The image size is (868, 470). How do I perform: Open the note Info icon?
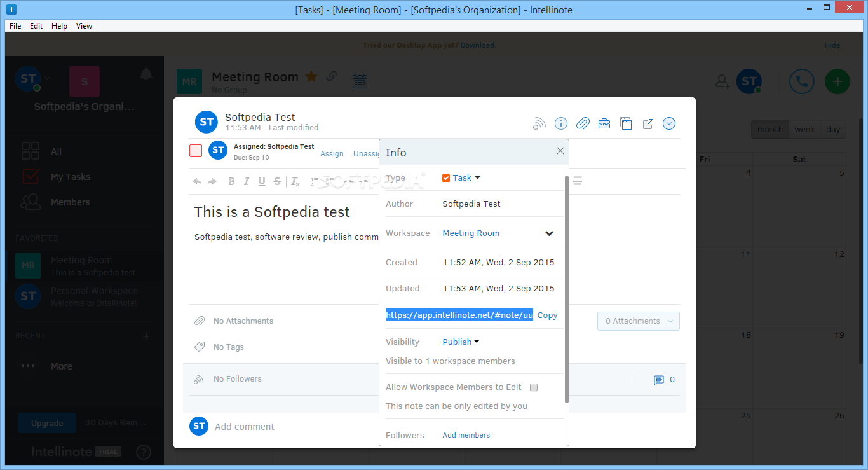pyautogui.click(x=561, y=123)
